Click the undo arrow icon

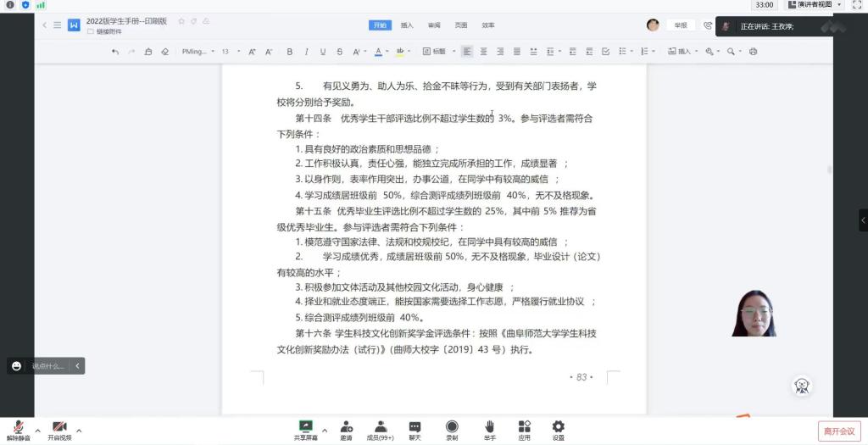[x=115, y=52]
